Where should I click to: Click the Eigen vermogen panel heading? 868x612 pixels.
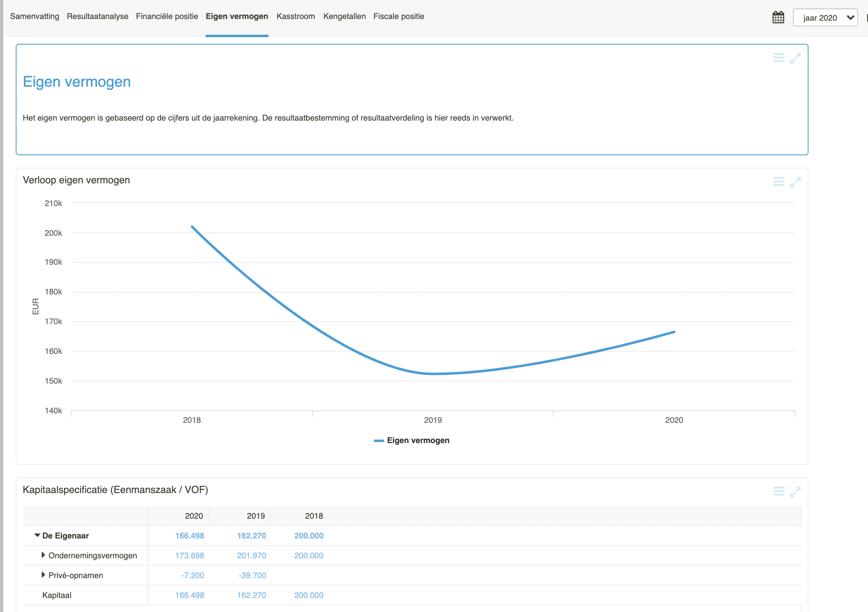tap(77, 82)
